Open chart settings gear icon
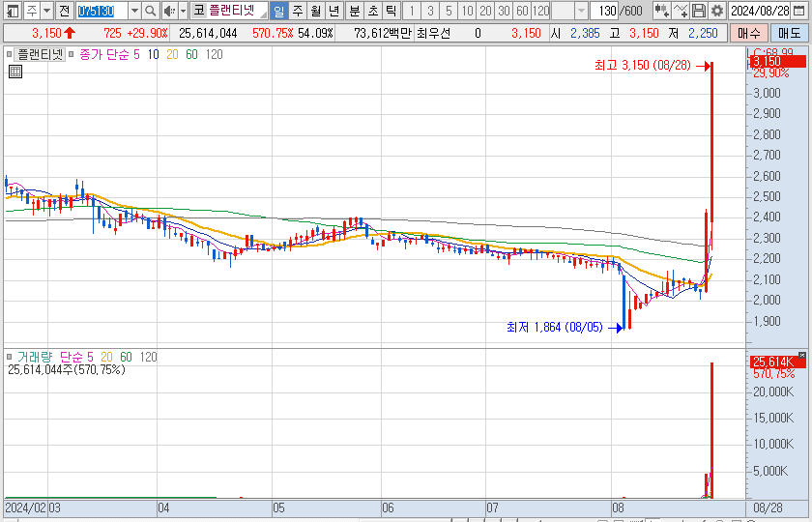812x522 pixels. point(717,11)
